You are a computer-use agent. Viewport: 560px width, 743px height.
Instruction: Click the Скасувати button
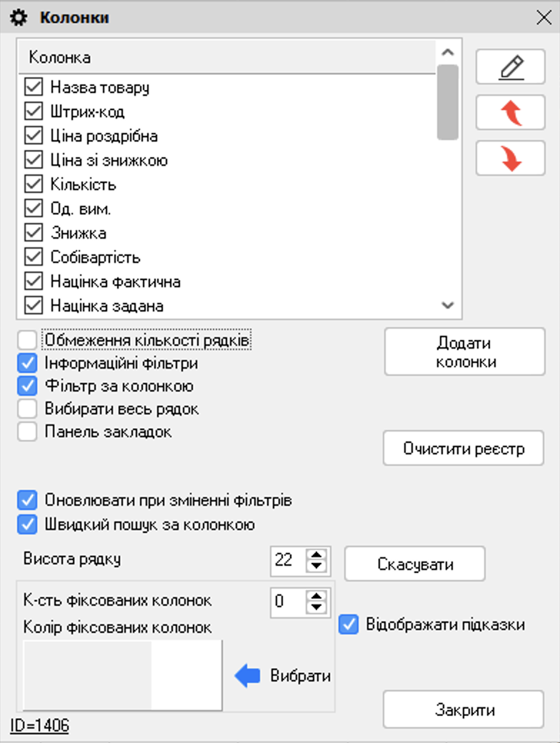(415, 564)
